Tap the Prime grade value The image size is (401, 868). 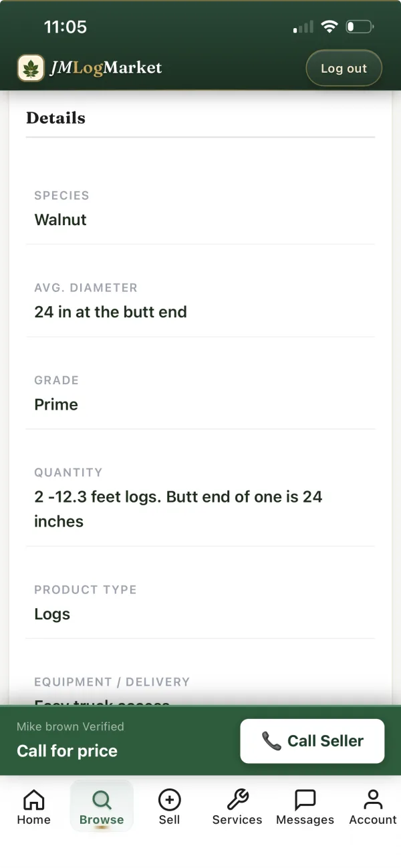(x=56, y=404)
